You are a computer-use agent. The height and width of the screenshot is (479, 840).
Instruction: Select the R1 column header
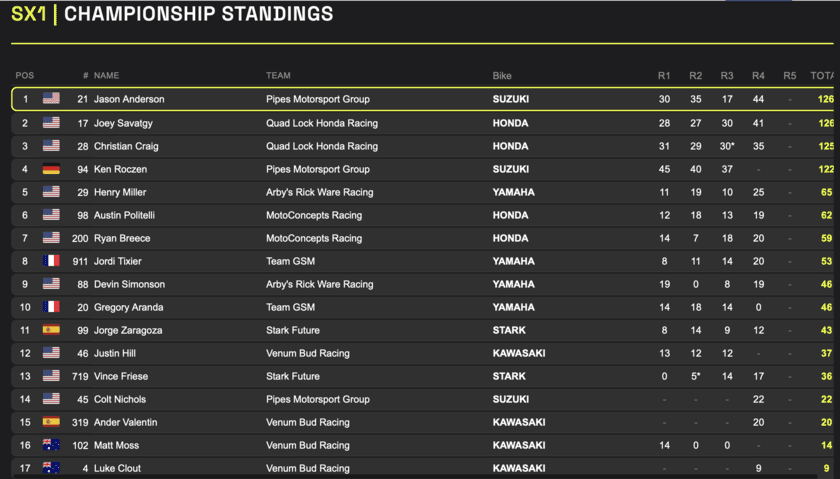(x=664, y=76)
